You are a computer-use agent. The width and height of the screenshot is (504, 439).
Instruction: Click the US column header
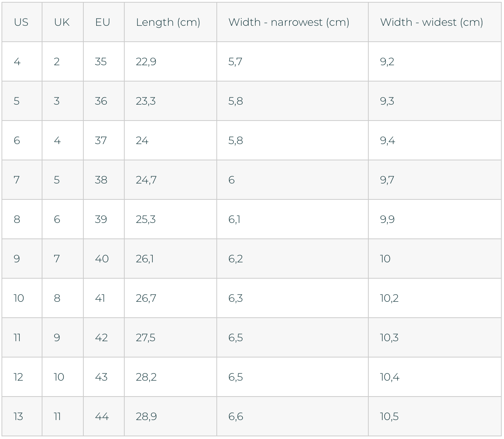coord(22,22)
